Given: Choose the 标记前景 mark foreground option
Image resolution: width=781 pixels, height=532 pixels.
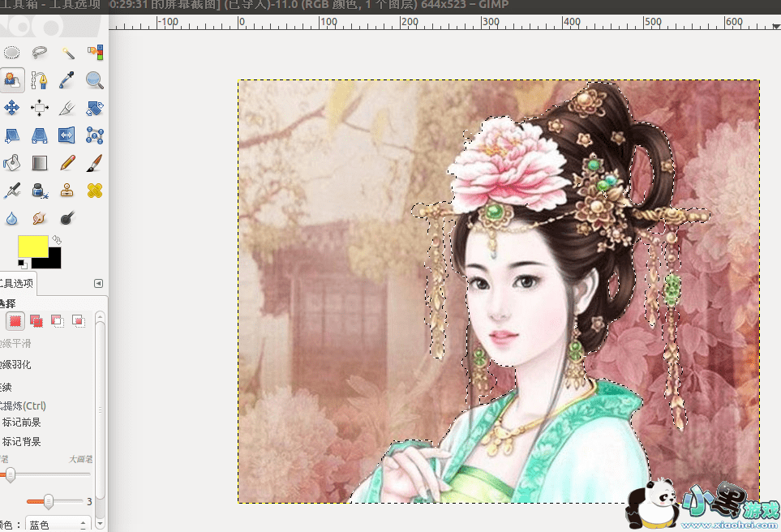Looking at the screenshot, I should click(21, 423).
